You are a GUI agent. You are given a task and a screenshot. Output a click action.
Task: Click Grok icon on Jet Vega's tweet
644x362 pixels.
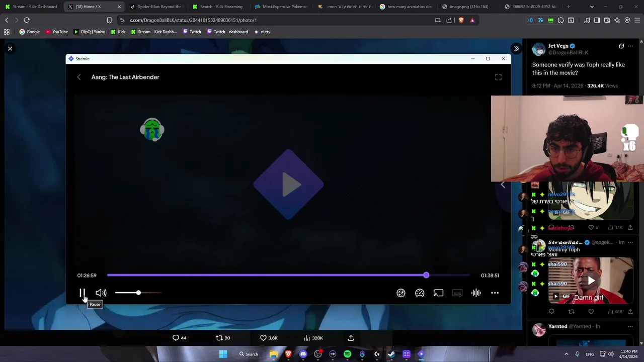[x=621, y=46]
